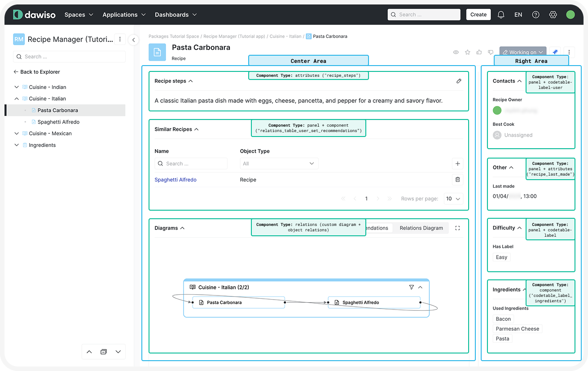The width and height of the screenshot is (588, 371).
Task: Click filter icon in Cuisine - Italian diagram
Action: point(412,287)
